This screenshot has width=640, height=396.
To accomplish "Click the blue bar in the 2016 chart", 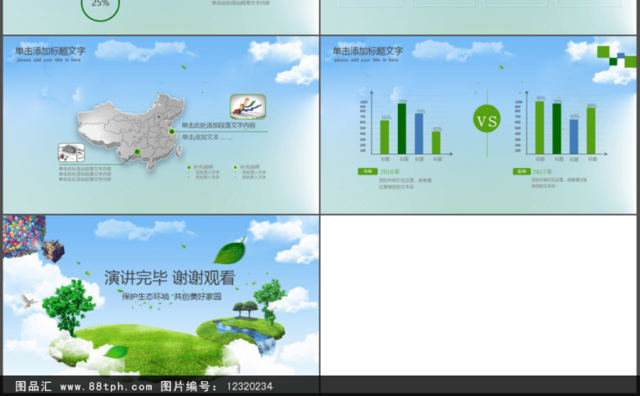I will pyautogui.click(x=419, y=133).
